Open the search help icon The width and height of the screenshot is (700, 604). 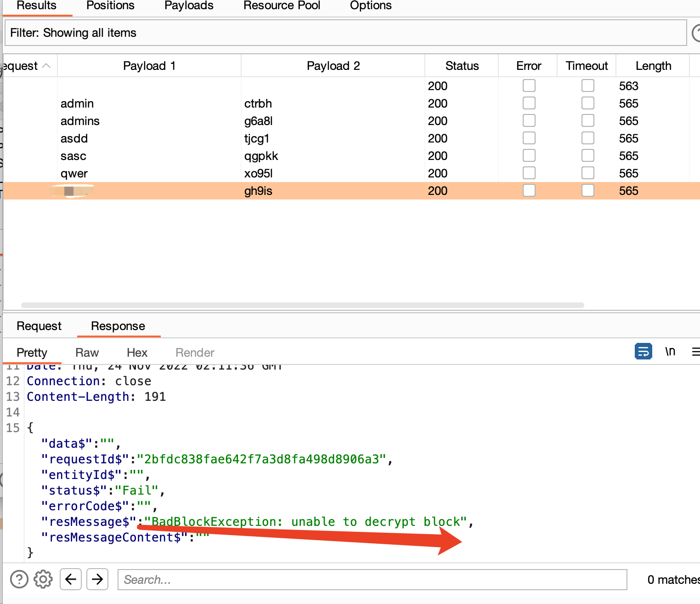coord(19,579)
